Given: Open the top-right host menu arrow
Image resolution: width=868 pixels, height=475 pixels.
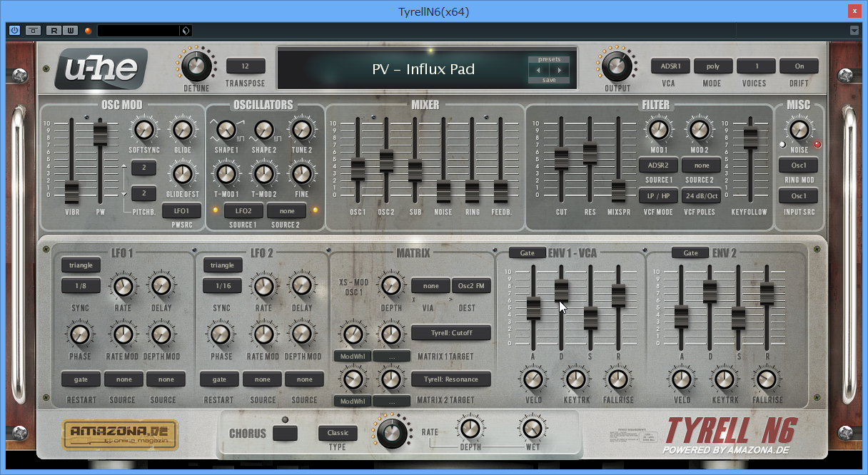Looking at the screenshot, I should [x=854, y=31].
